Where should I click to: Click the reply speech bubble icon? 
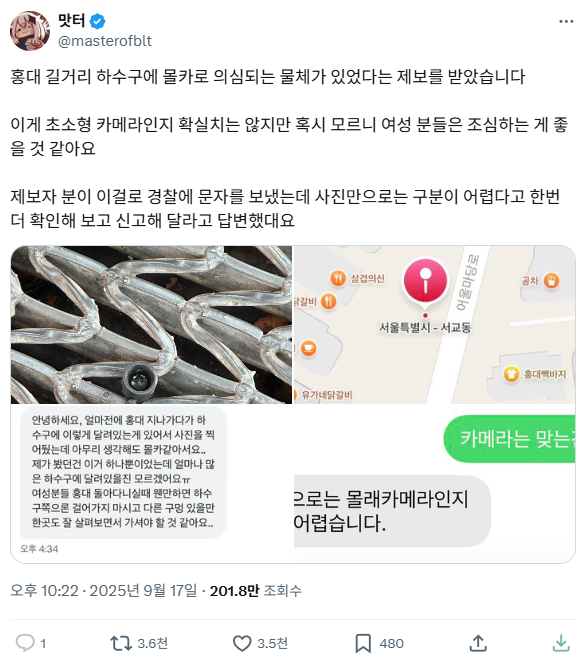click(x=25, y=643)
